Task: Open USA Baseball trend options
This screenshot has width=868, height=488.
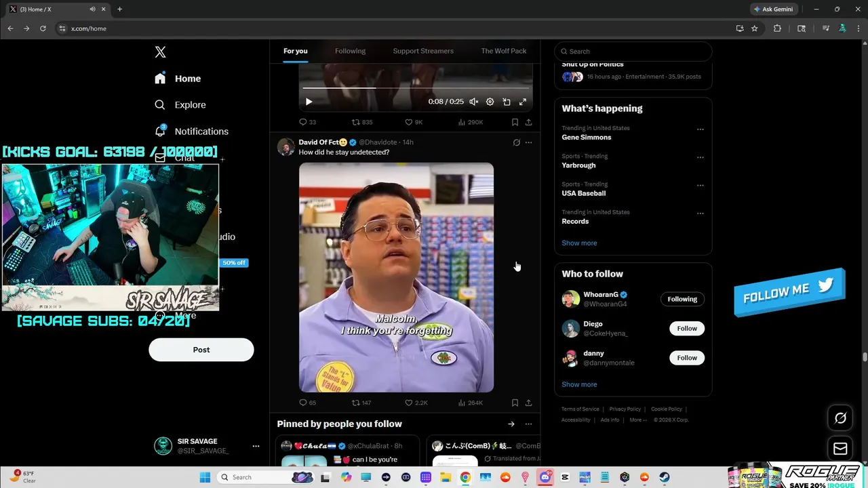Action: (701, 185)
